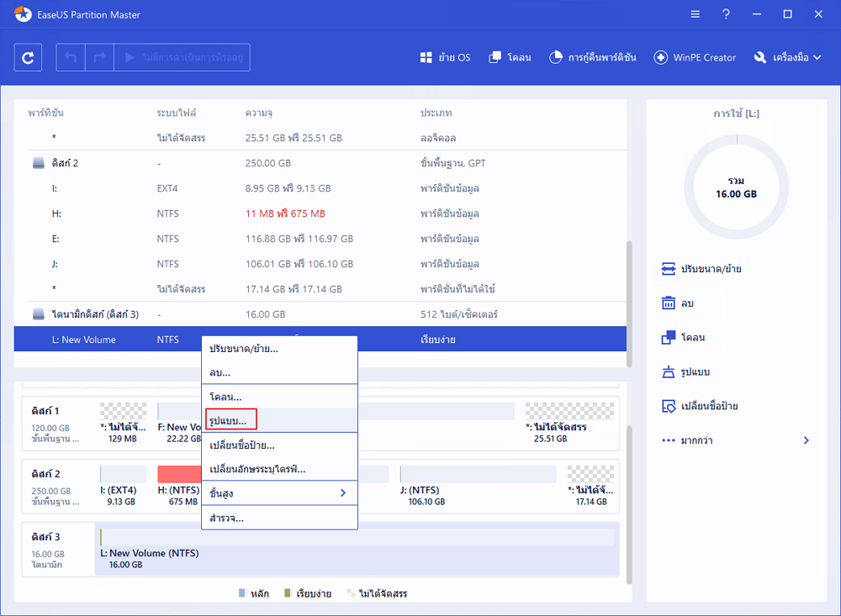Click the พาร์ทิชัน column header
This screenshot has width=841, height=616.
tap(46, 113)
